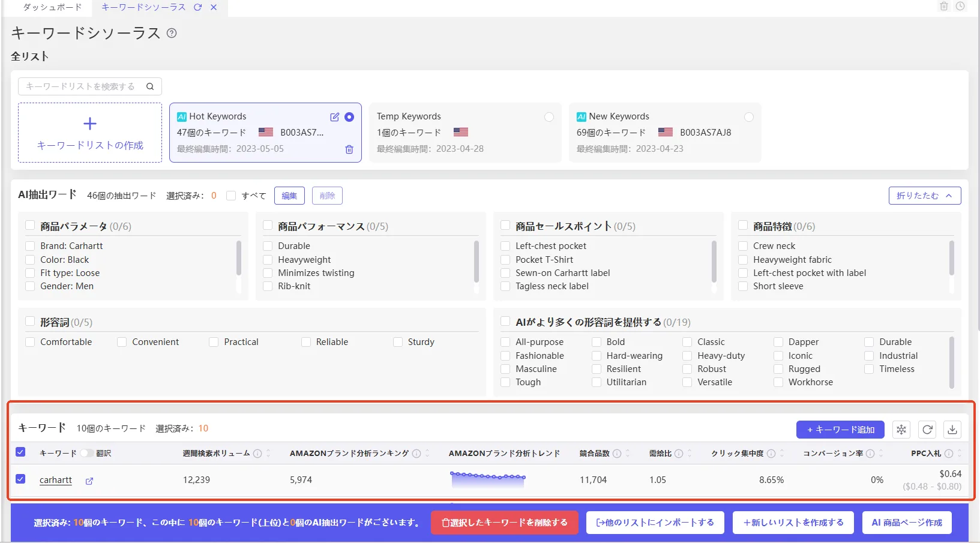Open the carhartt keyword link

[56, 480]
